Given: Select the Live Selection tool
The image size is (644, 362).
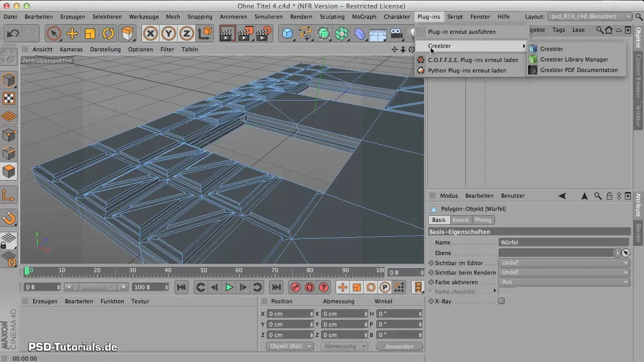Looking at the screenshot, I should point(53,34).
